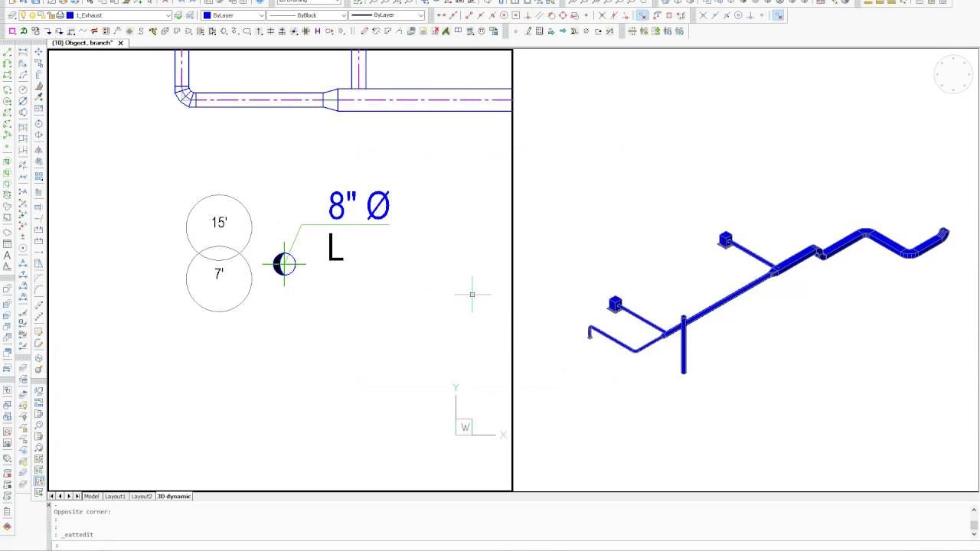The height and width of the screenshot is (551, 980).
Task: Click the '_eattedit' command history line
Action: click(x=77, y=534)
